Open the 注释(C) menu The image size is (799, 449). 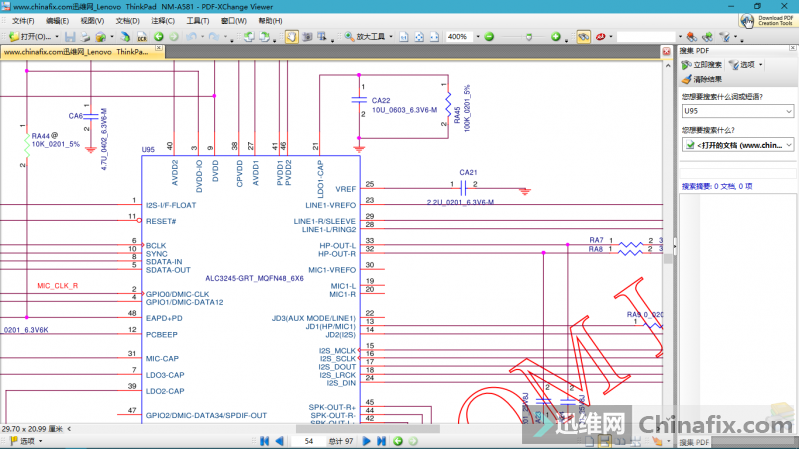[162, 20]
